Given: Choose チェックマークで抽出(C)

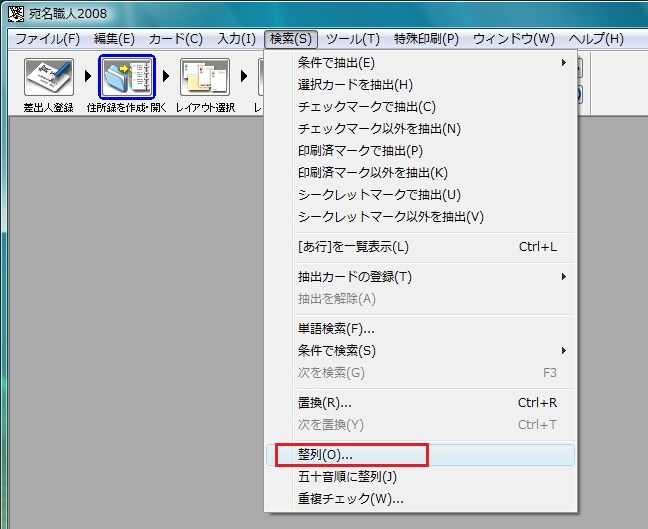Looking at the screenshot, I should 420,107.
